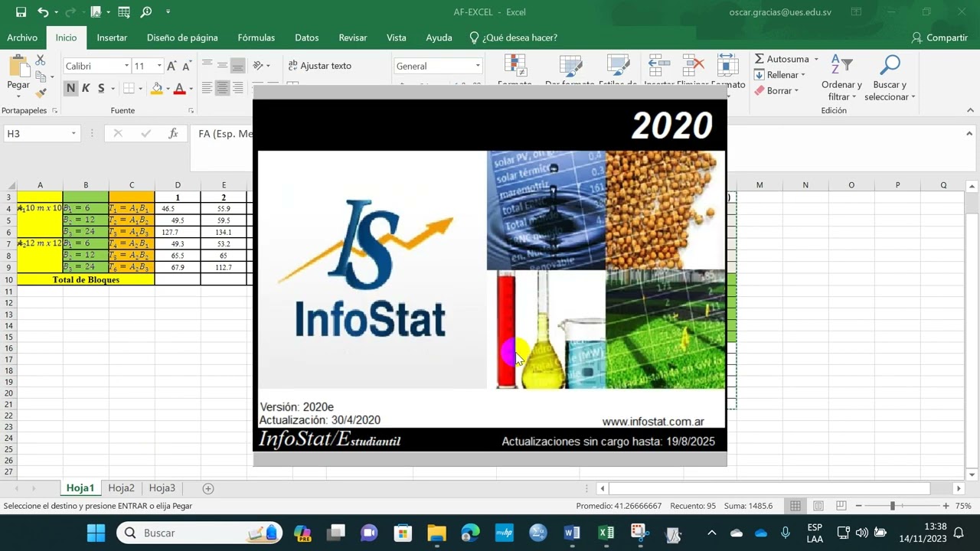
Task: Select cell Total de Bloques
Action: (86, 280)
